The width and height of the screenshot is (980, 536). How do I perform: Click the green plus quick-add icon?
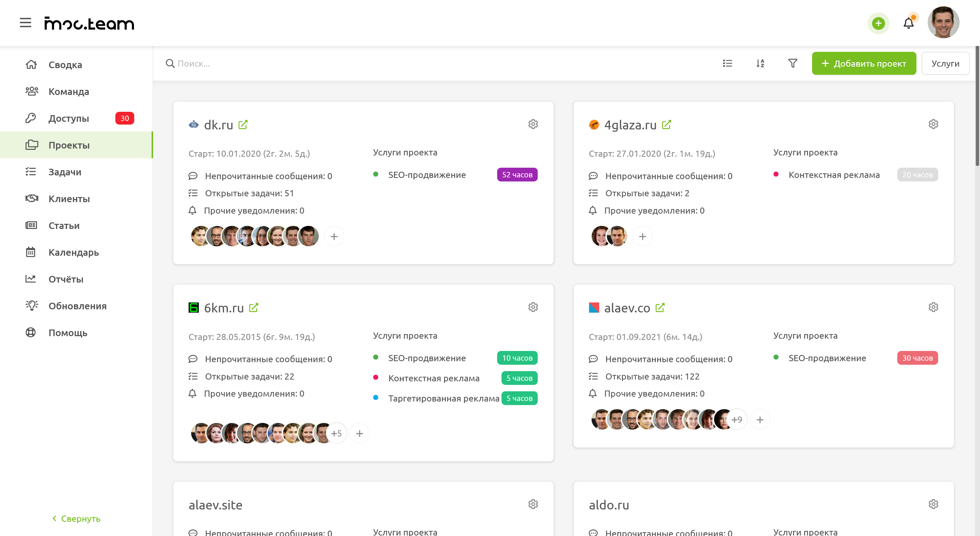tap(878, 23)
